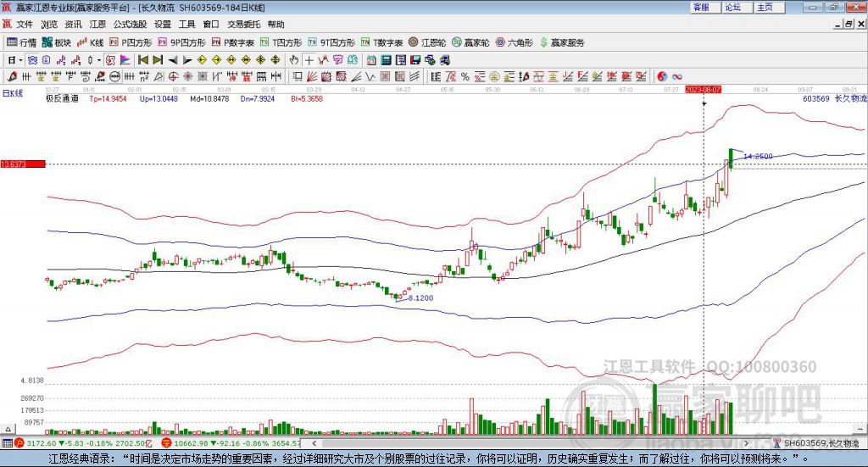Select the percent % line tool

coord(465,76)
